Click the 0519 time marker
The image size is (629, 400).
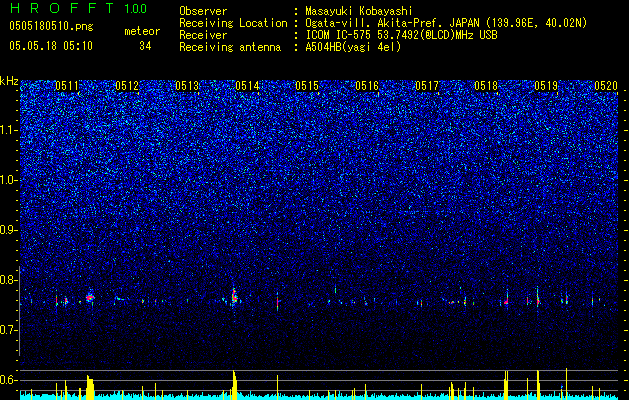pyautogui.click(x=546, y=86)
